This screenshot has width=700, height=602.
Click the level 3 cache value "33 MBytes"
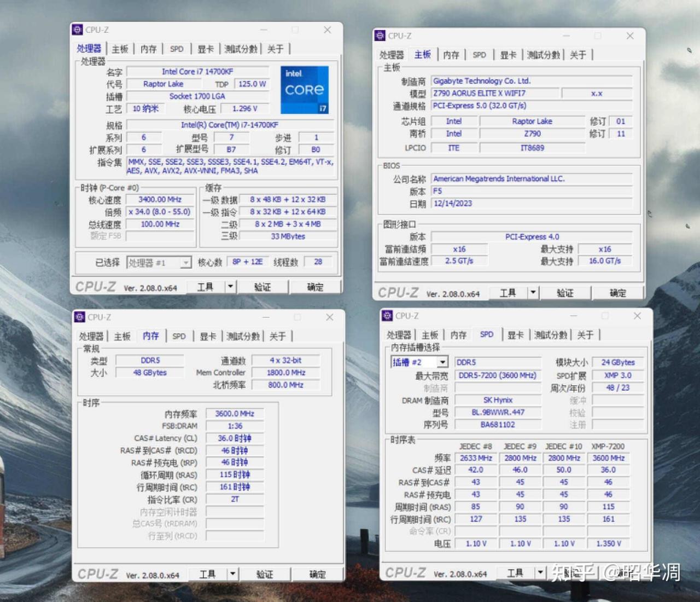288,236
